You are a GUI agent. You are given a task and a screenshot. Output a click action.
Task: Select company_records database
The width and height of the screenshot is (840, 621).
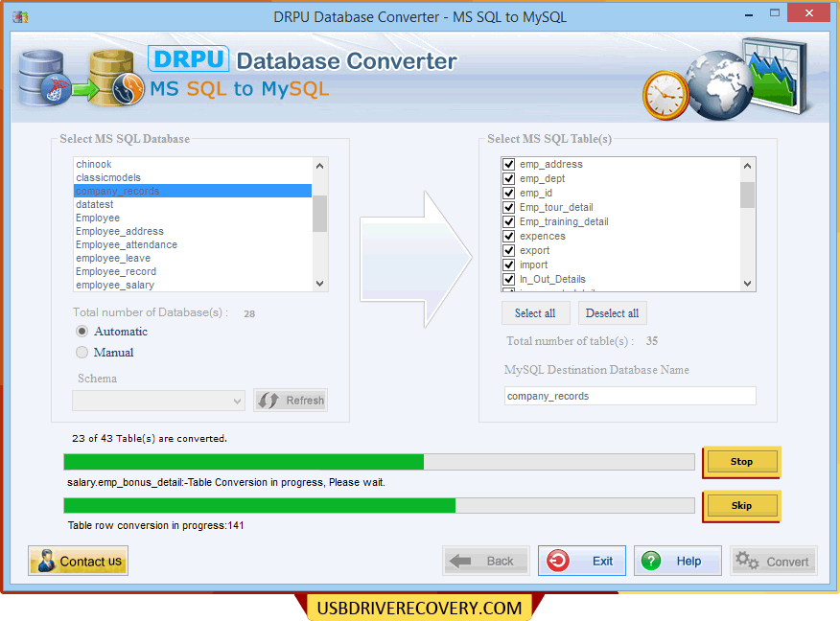click(x=193, y=191)
